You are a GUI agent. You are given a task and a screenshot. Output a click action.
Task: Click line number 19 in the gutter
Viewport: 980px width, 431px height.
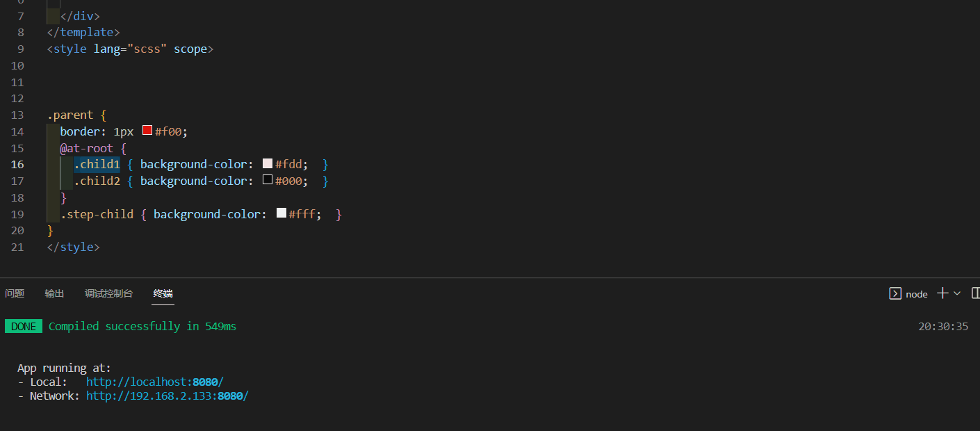[x=17, y=213]
